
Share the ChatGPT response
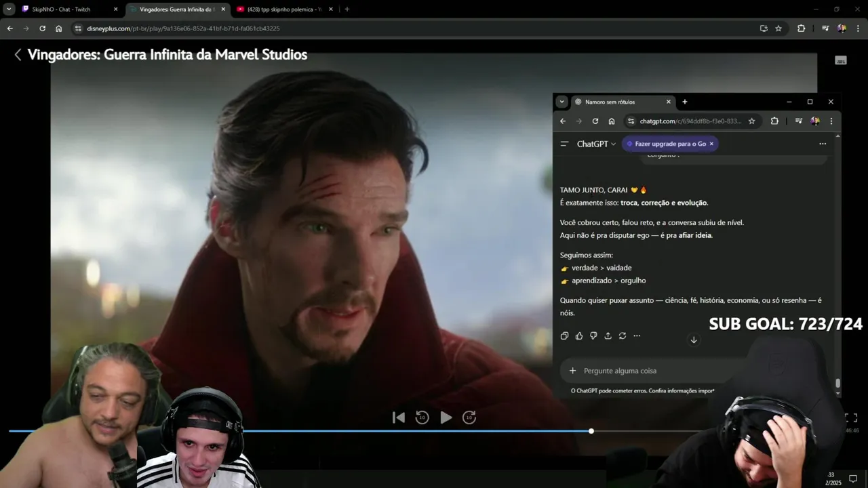[x=608, y=335]
